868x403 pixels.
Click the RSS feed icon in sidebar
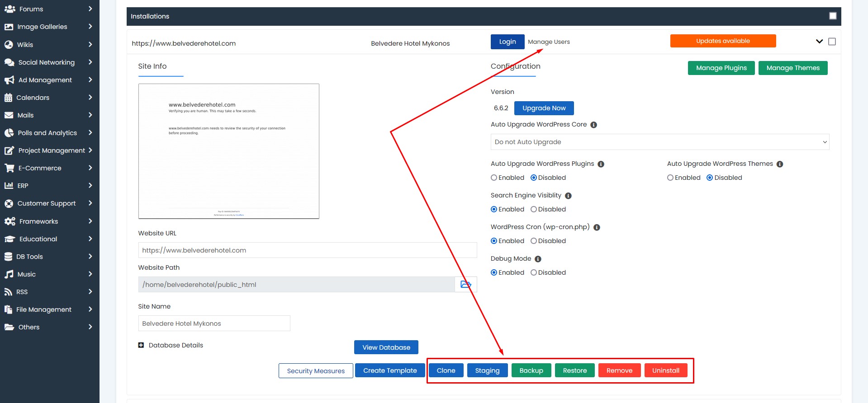pos(8,292)
